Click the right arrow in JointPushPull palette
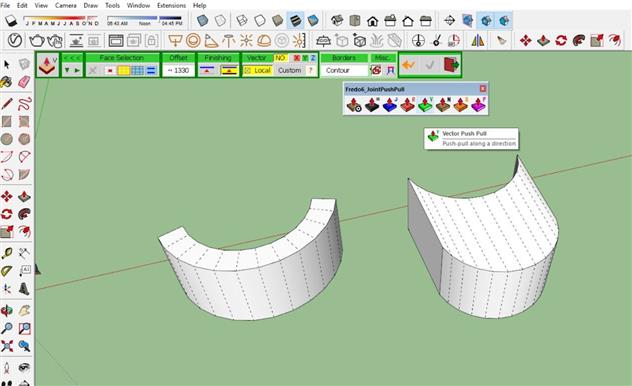 pos(77,70)
